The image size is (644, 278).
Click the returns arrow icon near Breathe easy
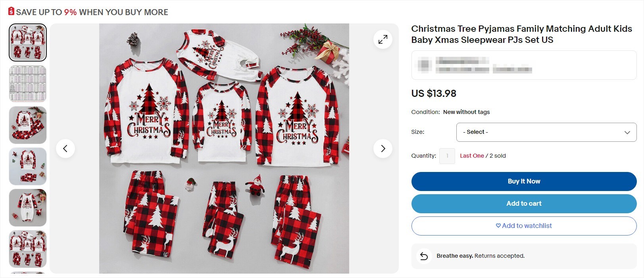point(424,256)
